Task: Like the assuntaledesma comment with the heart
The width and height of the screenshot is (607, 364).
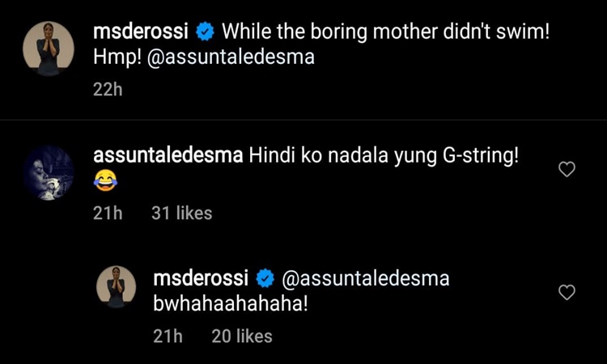Action: click(x=567, y=169)
